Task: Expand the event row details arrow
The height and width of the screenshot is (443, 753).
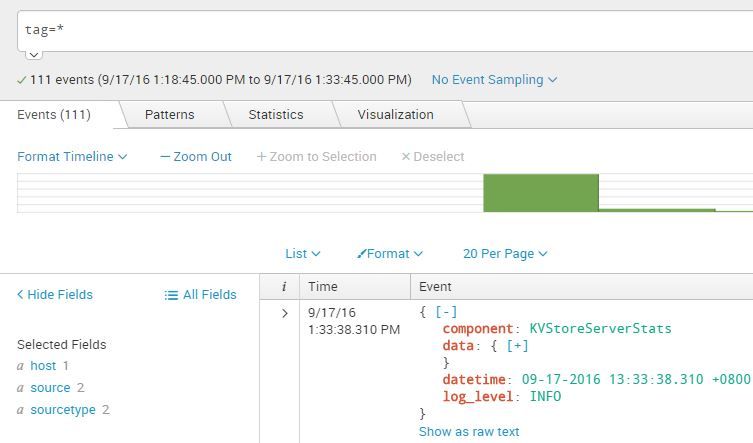Action: click(x=284, y=313)
